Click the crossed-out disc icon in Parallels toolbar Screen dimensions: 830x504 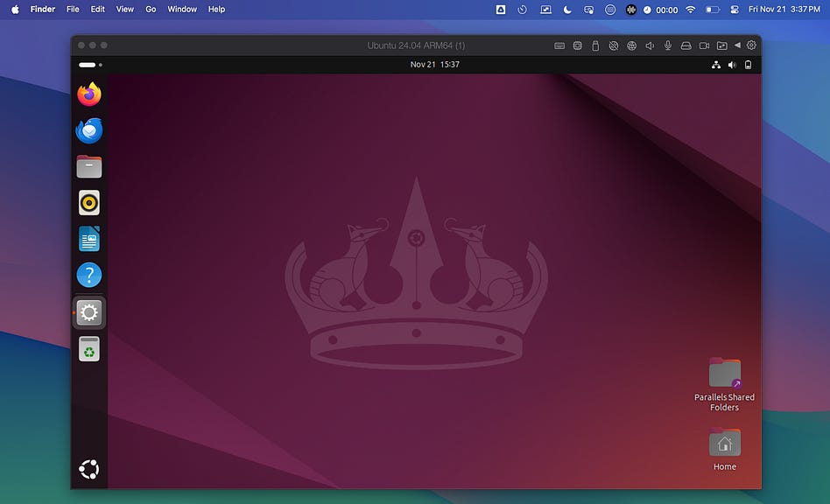click(x=614, y=45)
